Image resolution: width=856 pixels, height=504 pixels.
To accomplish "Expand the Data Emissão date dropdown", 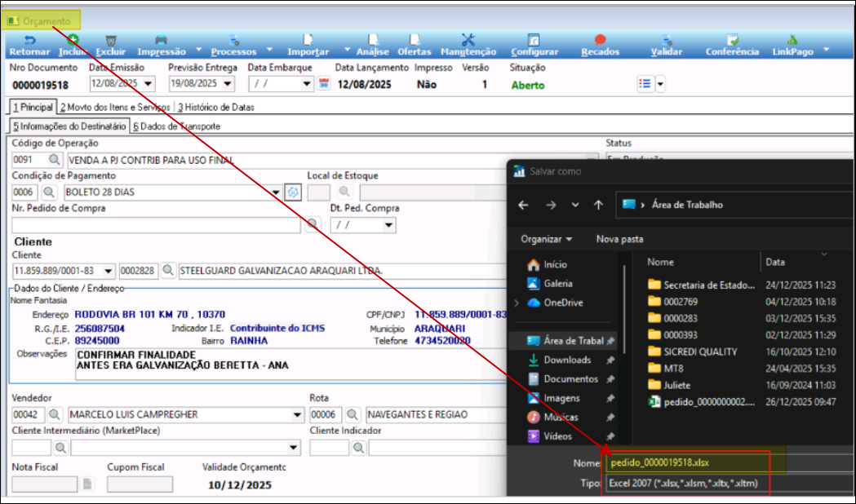I will point(148,84).
